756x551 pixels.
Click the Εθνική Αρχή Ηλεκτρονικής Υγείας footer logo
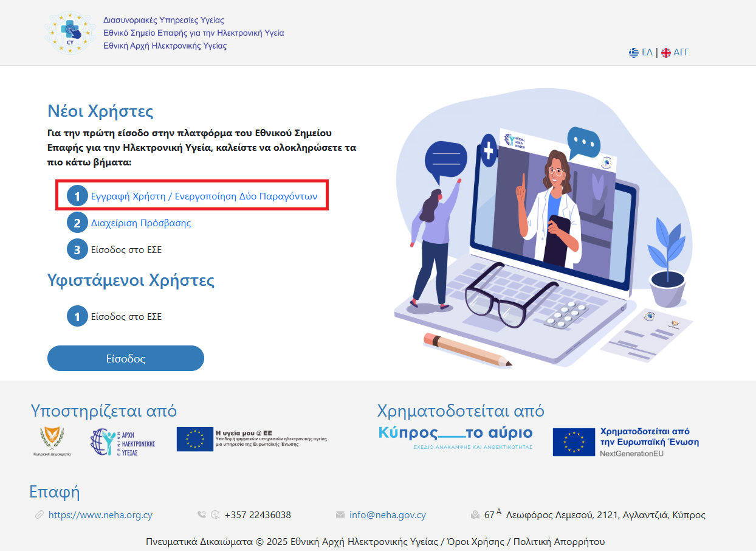click(123, 442)
